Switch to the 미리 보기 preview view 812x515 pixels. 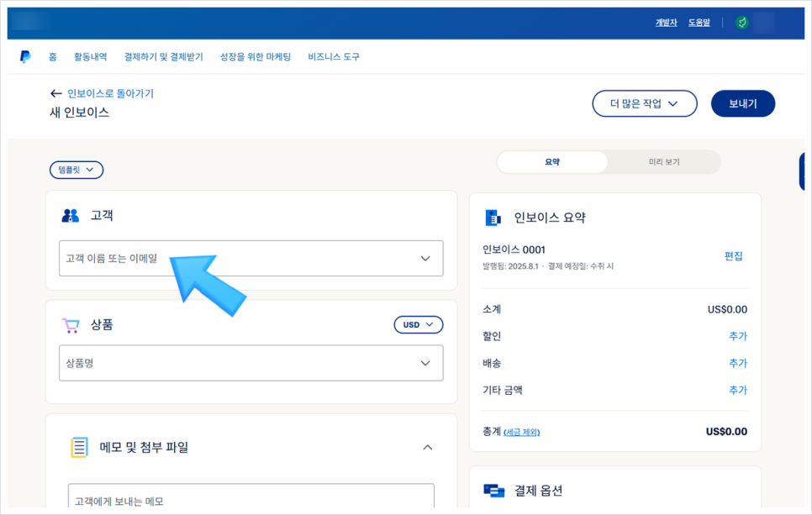pos(664,161)
